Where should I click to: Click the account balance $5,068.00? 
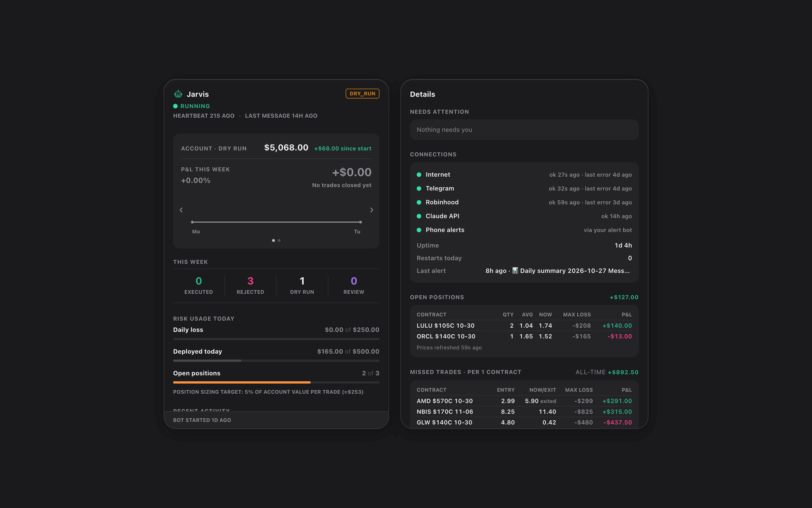pyautogui.click(x=286, y=148)
